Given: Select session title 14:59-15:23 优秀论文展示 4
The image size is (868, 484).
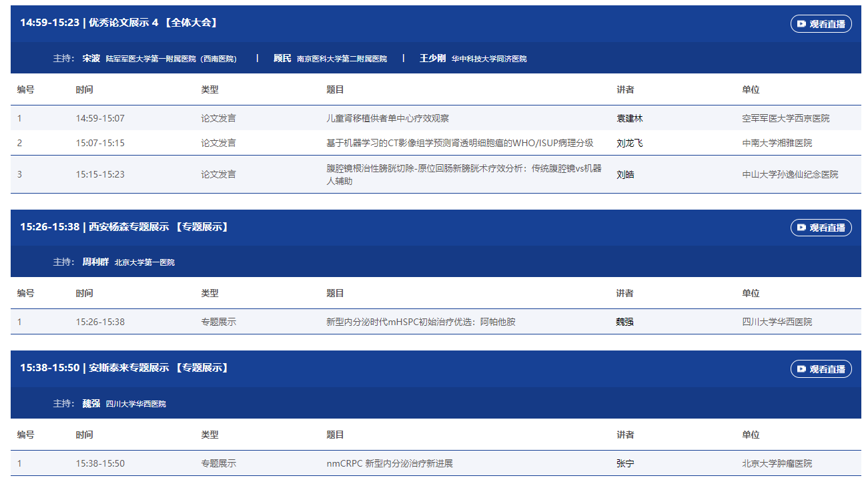Looking at the screenshot, I should click(119, 23).
